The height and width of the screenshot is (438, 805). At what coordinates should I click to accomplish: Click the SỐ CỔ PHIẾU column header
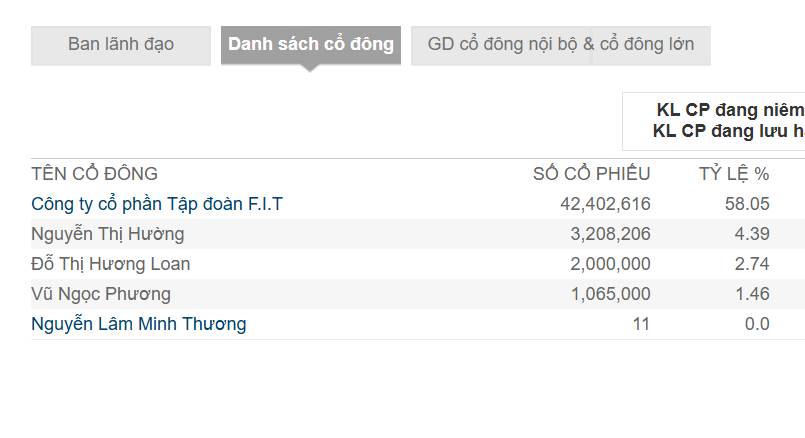tap(591, 174)
